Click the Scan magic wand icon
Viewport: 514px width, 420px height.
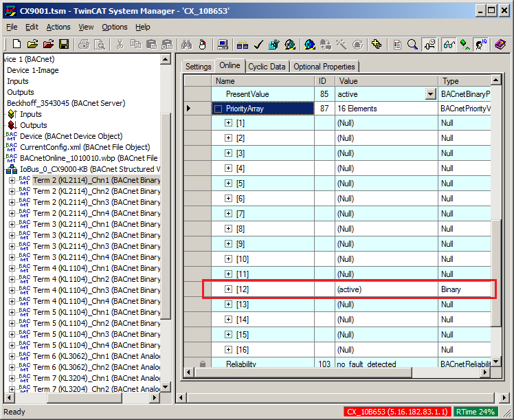pos(342,44)
